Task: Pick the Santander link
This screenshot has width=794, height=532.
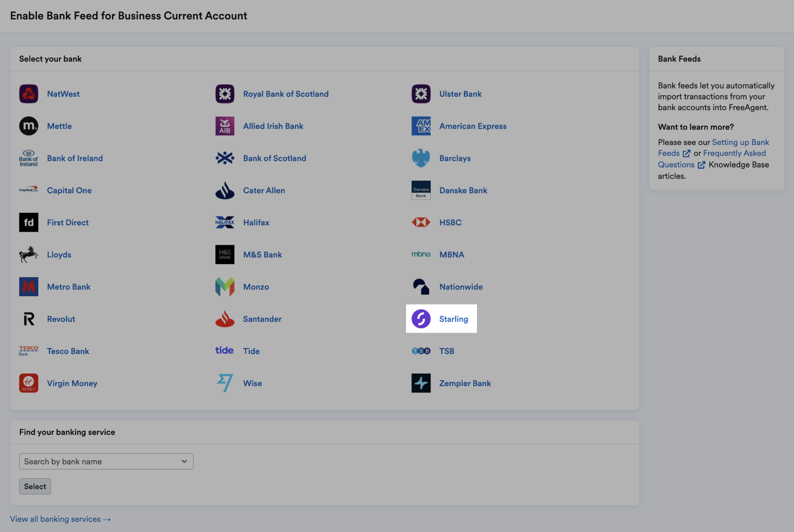Action: click(262, 319)
